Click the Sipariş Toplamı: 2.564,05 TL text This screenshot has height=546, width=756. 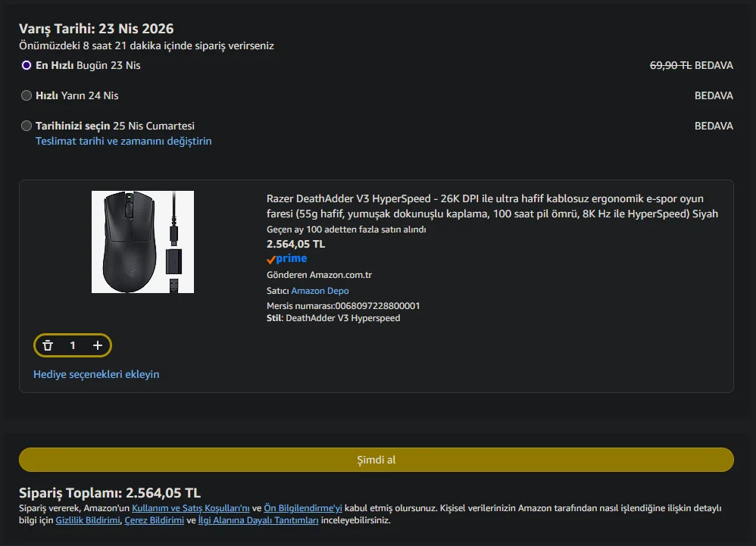click(x=109, y=493)
